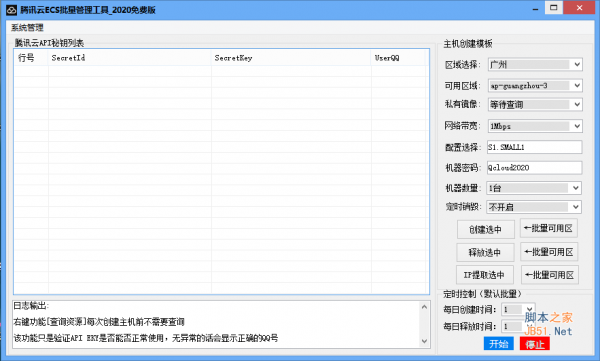The height and width of the screenshot is (361, 600).
Task: Click the IP提取选中 button
Action: [485, 275]
